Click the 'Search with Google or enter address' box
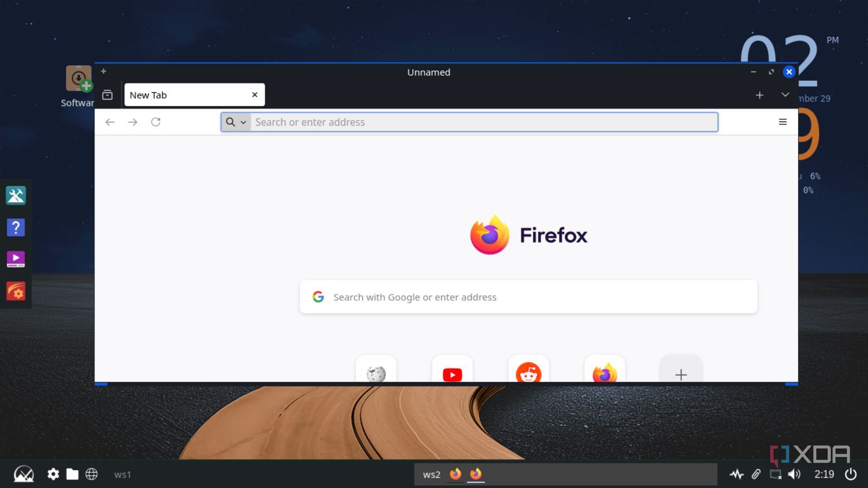Screen dimensions: 868x488 coord(528,297)
